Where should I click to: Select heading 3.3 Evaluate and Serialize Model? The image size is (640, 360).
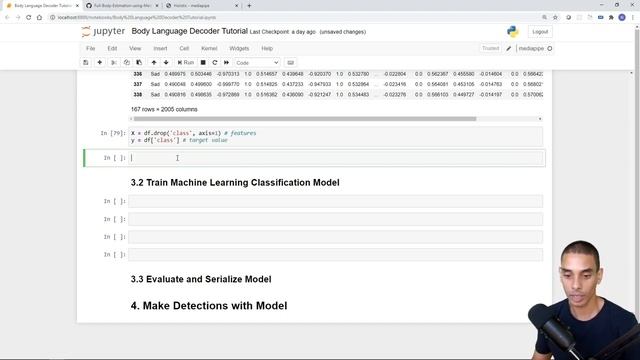(201, 279)
